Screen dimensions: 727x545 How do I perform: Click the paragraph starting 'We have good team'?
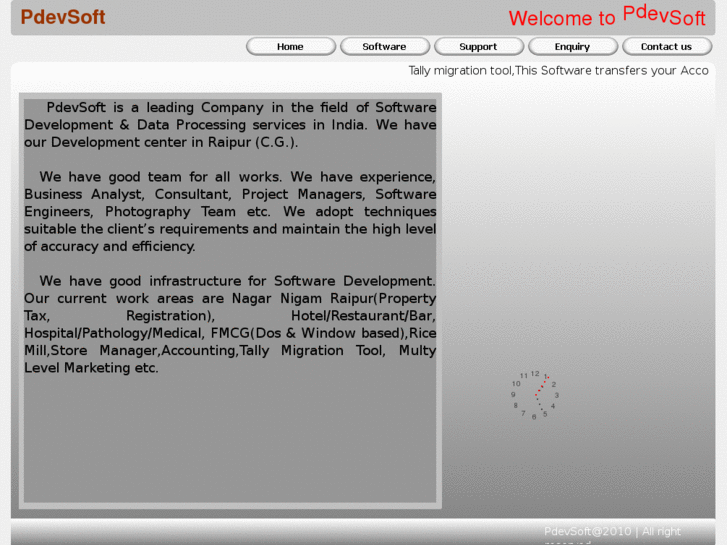230,212
